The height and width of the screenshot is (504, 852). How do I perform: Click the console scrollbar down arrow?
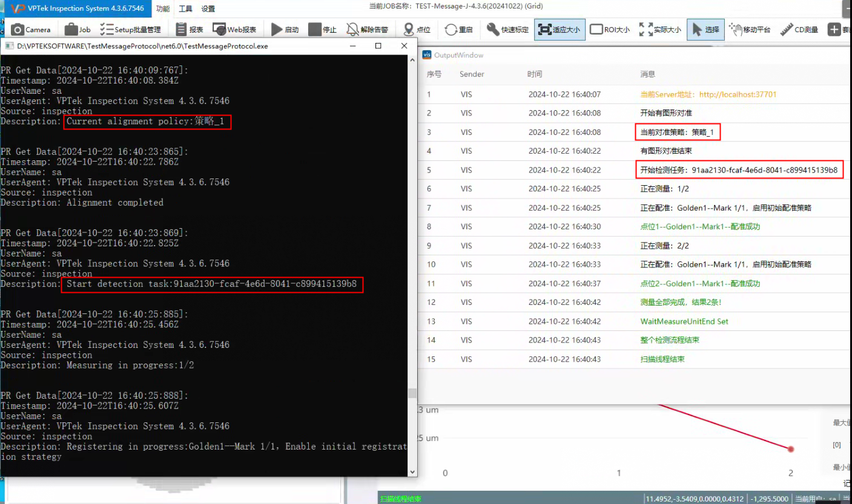coord(412,471)
